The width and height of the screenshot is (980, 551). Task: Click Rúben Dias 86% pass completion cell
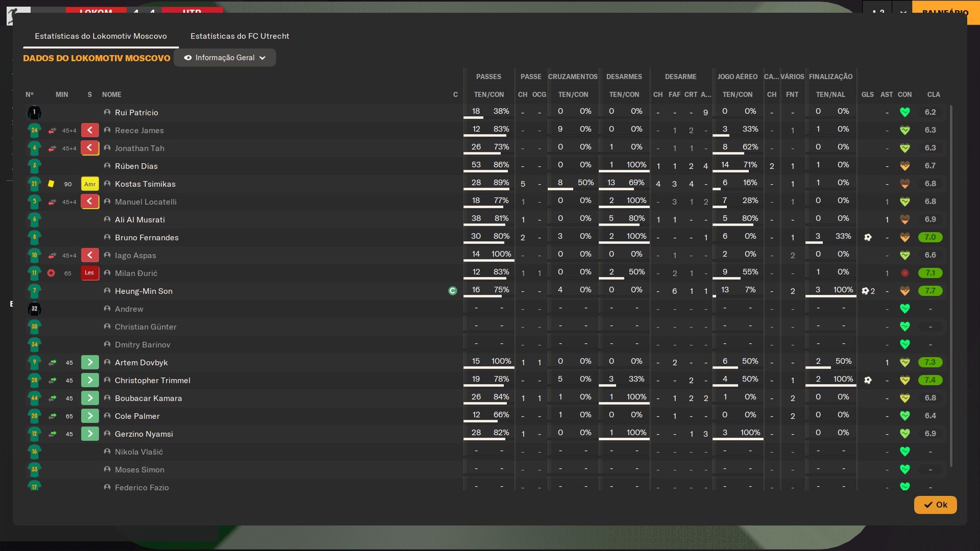pyautogui.click(x=501, y=165)
